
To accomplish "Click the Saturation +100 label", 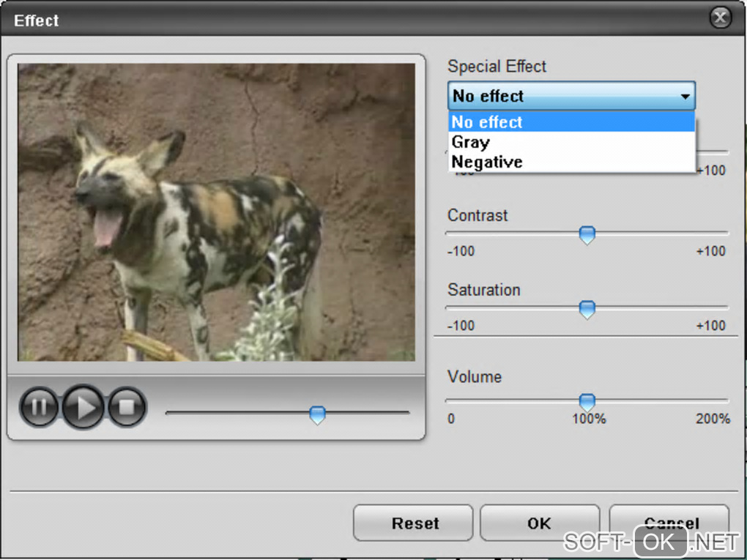I will pos(711,326).
